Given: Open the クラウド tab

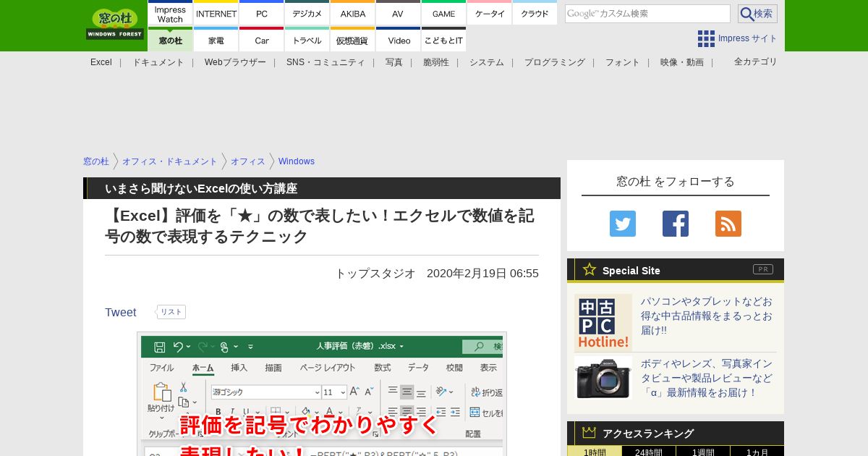Looking at the screenshot, I should coord(535,13).
